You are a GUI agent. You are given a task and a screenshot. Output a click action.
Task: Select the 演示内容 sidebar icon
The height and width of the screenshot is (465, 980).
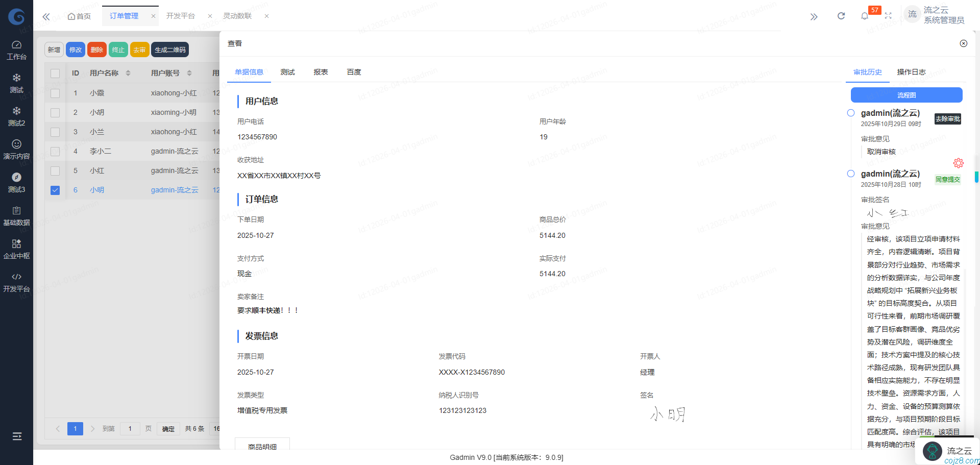pos(17,149)
